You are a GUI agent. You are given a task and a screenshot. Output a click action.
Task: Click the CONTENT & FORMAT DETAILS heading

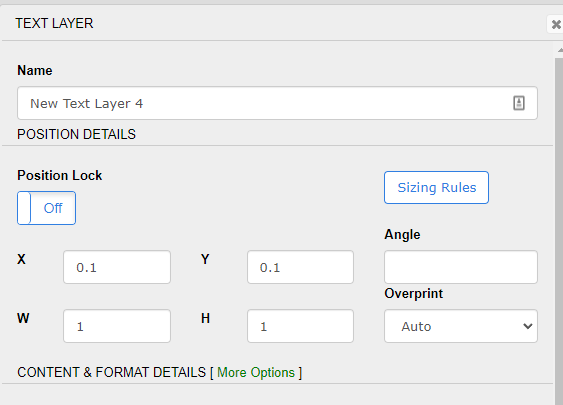pos(111,372)
